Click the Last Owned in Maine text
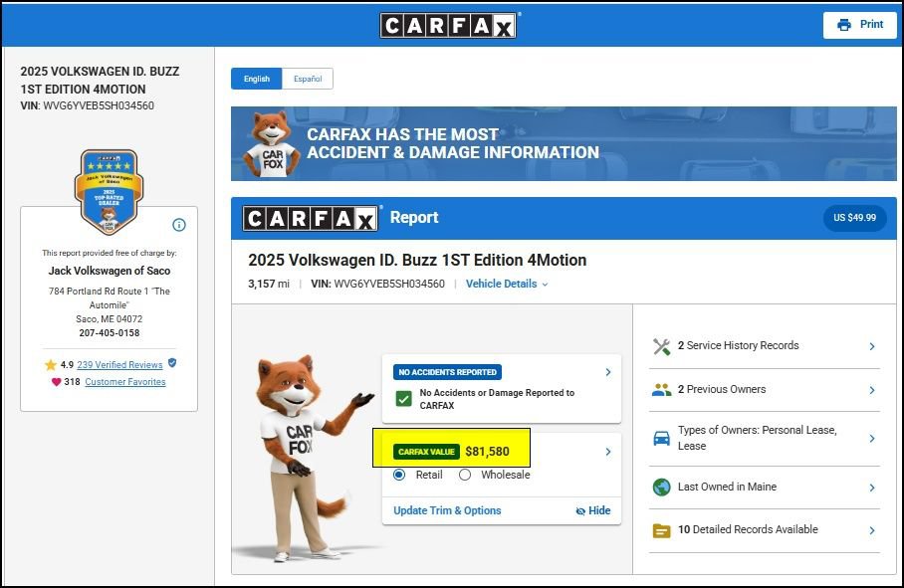Screen dimensions: 904x588 727,487
